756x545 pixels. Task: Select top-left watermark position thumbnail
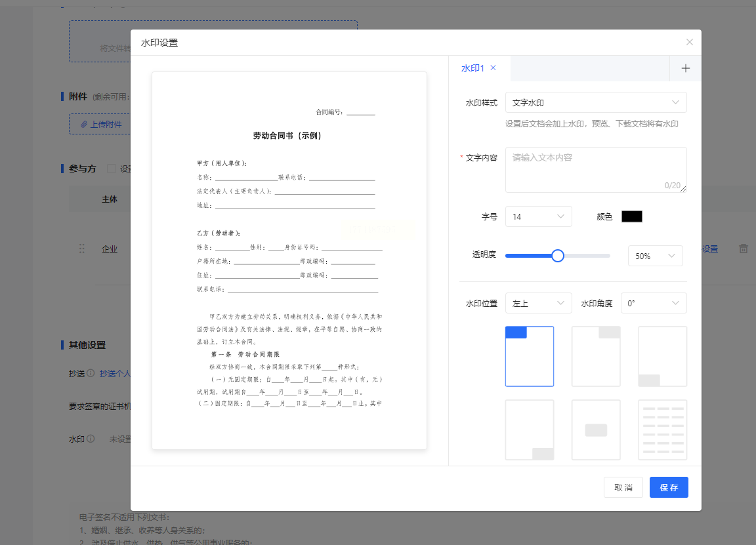coord(529,356)
